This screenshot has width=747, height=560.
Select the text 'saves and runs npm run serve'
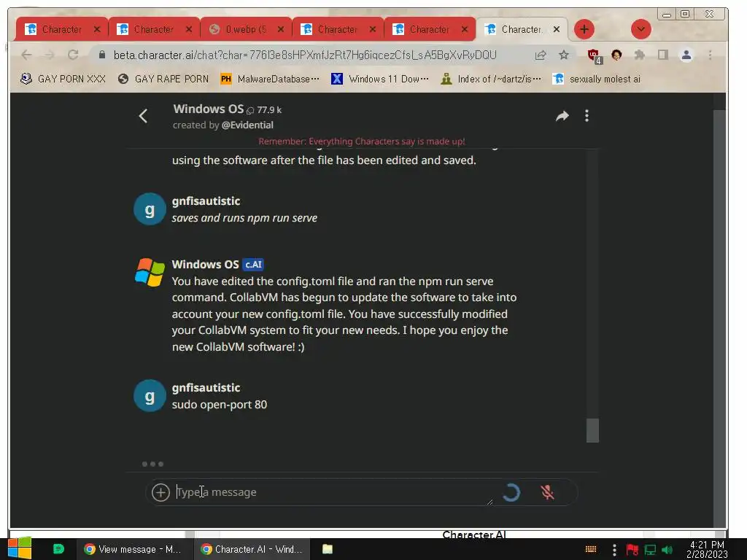[244, 217]
